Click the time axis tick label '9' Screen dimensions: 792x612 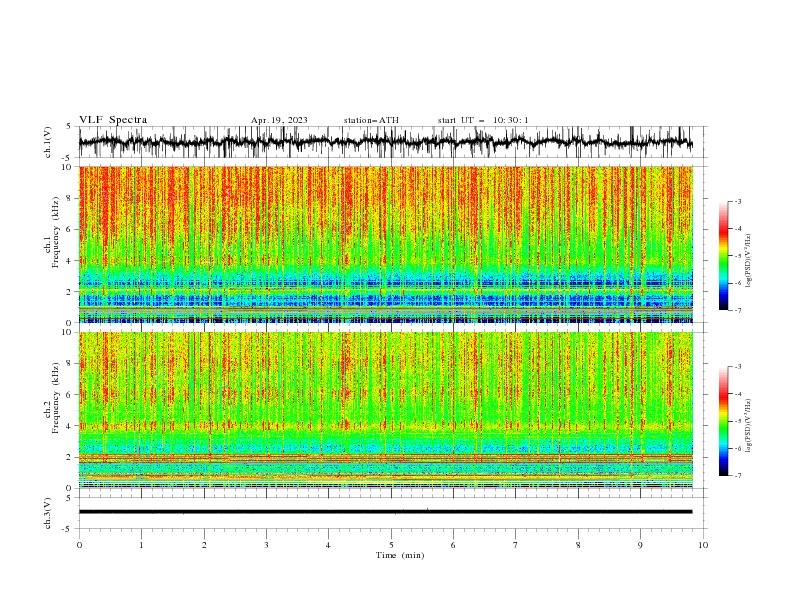640,545
